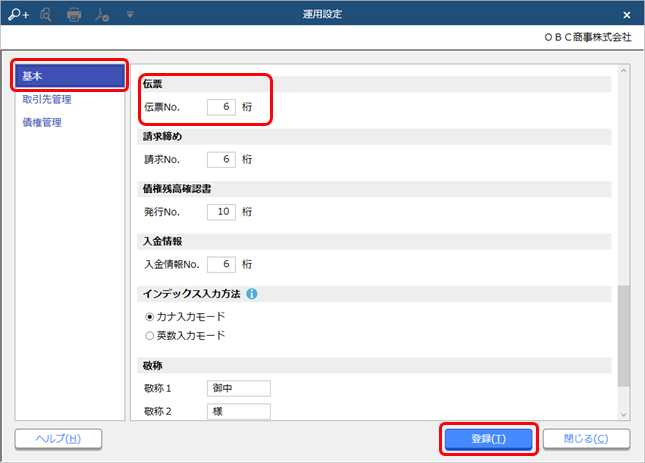Click the ＯＢＣ商事株式会社 company name

[x=588, y=37]
